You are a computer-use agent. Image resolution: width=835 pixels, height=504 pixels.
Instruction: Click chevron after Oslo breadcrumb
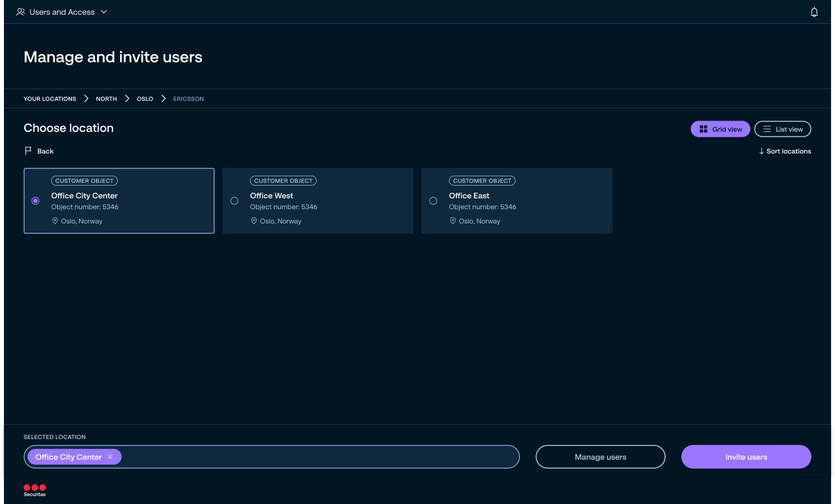163,98
